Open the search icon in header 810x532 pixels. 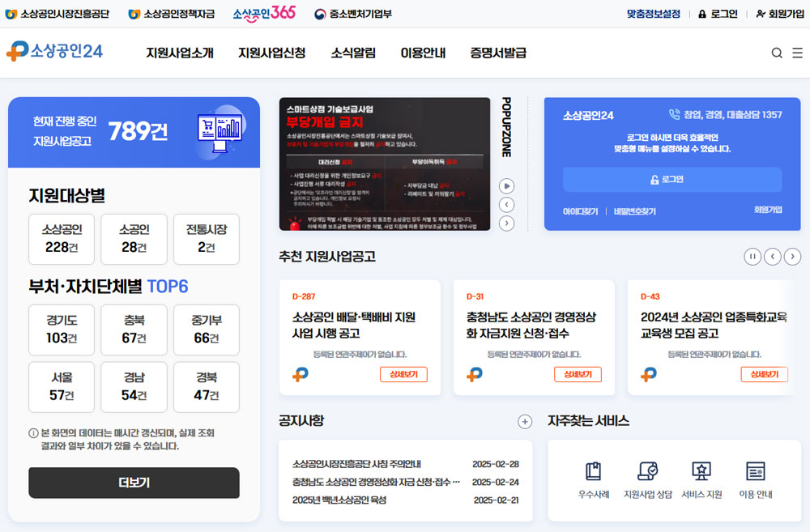(x=777, y=53)
